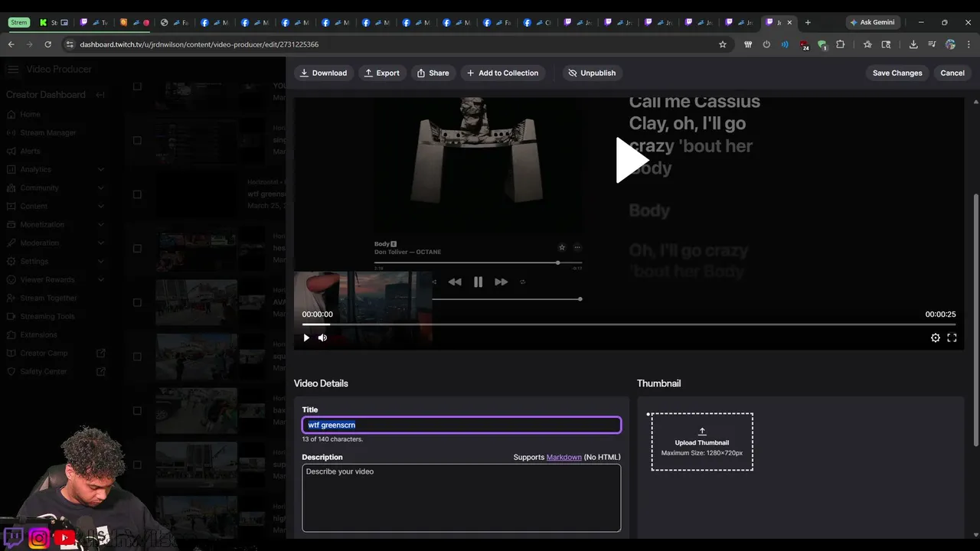Expand the Community section chevron

(x=100, y=187)
